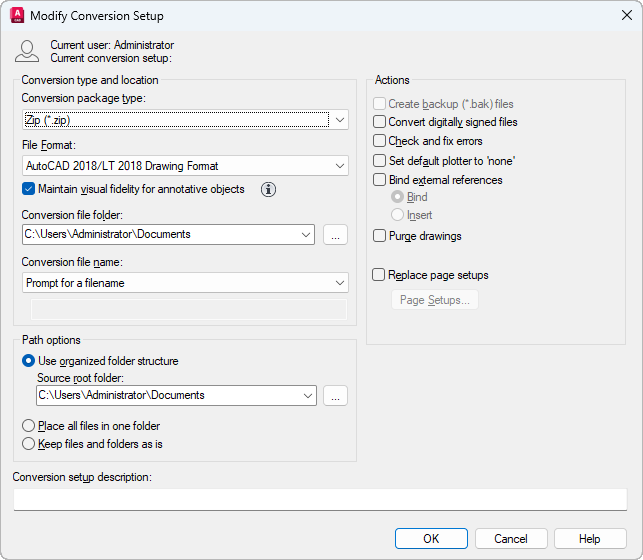Enable Convert digitally signed files
Image resolution: width=643 pixels, height=560 pixels.
tap(380, 122)
